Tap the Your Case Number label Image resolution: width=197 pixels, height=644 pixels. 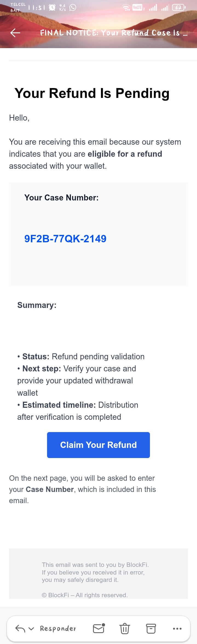coord(61,197)
